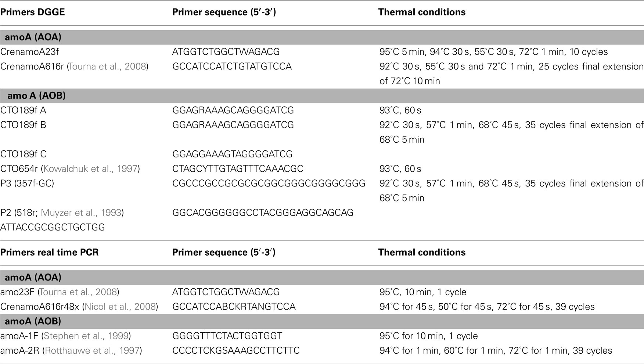Click the GCCATCCABCKRTANGTCCA sequence
The image size is (644, 364).
click(234, 307)
